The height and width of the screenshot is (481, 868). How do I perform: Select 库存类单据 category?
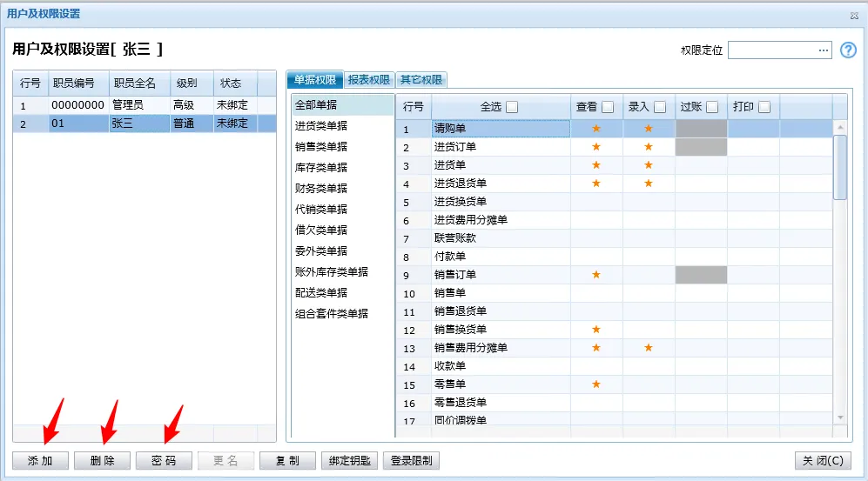pyautogui.click(x=343, y=168)
